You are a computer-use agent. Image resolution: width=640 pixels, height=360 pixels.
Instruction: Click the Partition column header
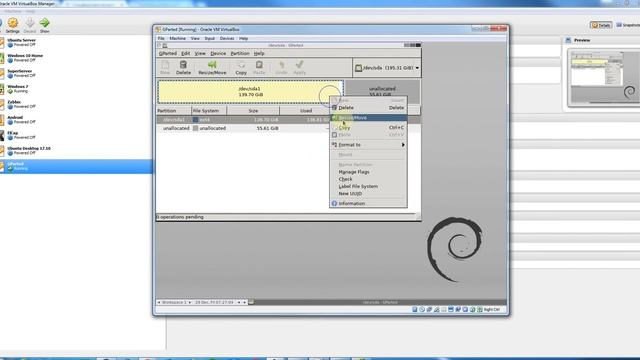(174, 111)
